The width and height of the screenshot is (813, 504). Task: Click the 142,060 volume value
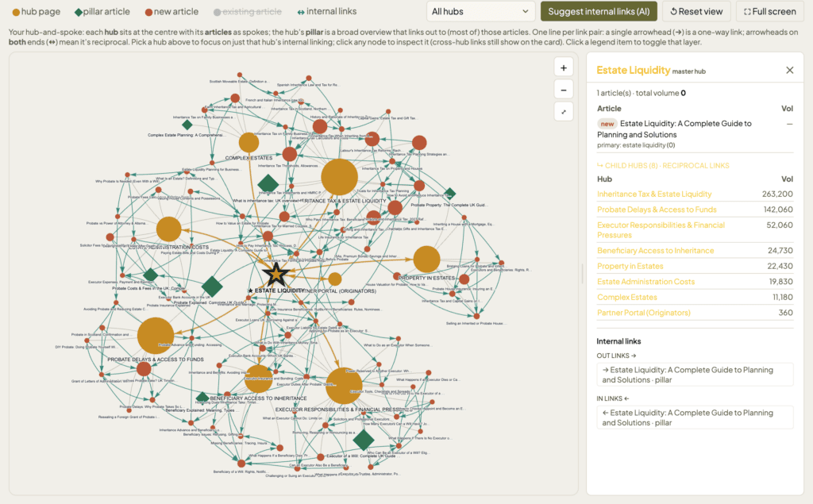coord(778,210)
